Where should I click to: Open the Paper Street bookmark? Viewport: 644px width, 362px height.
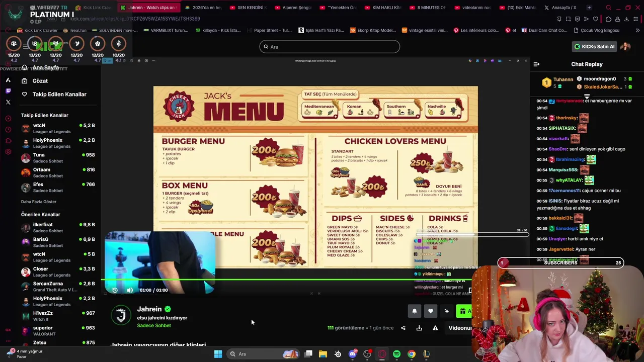269,30
